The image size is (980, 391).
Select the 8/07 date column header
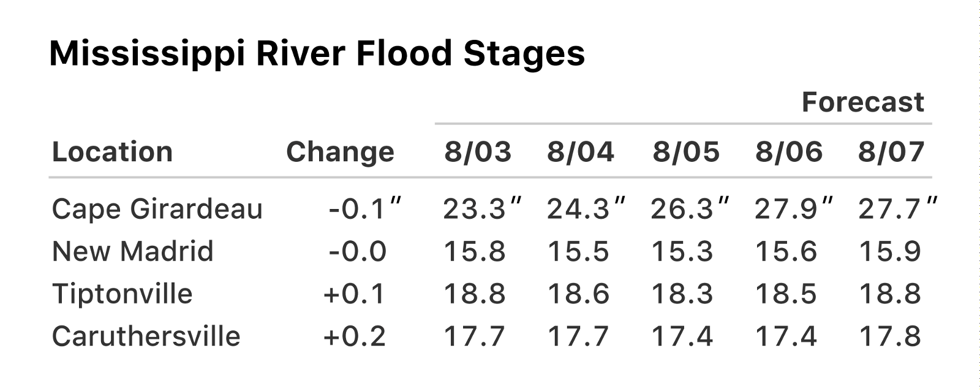pyautogui.click(x=891, y=152)
